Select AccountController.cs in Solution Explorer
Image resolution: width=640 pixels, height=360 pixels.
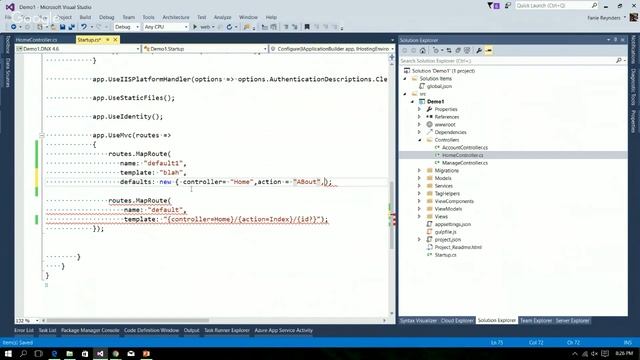click(465, 147)
